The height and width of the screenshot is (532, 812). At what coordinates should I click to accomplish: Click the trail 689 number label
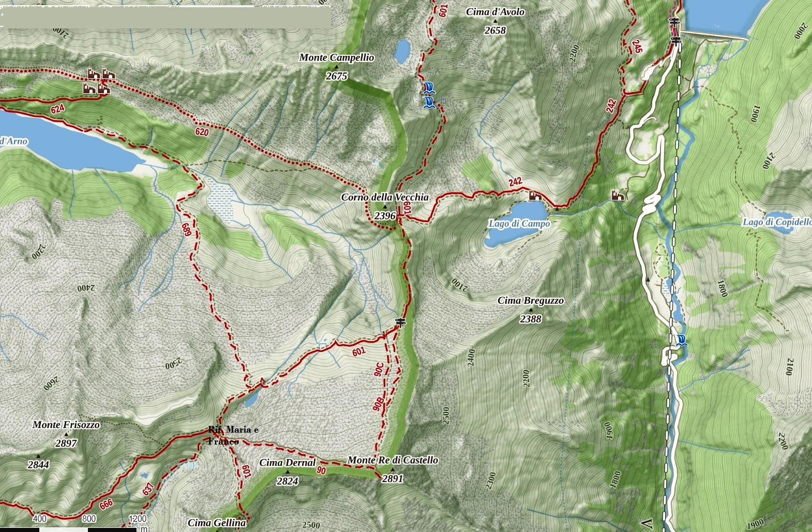[187, 230]
